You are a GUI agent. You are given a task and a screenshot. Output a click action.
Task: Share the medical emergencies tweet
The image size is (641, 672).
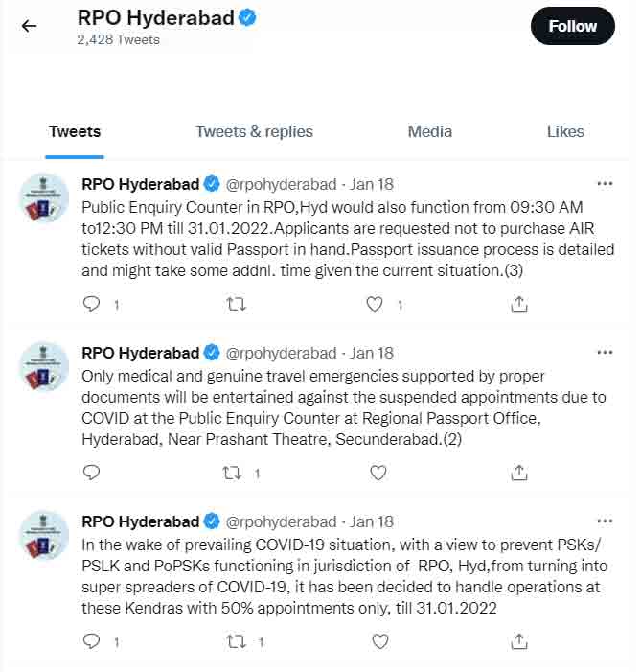(x=519, y=473)
